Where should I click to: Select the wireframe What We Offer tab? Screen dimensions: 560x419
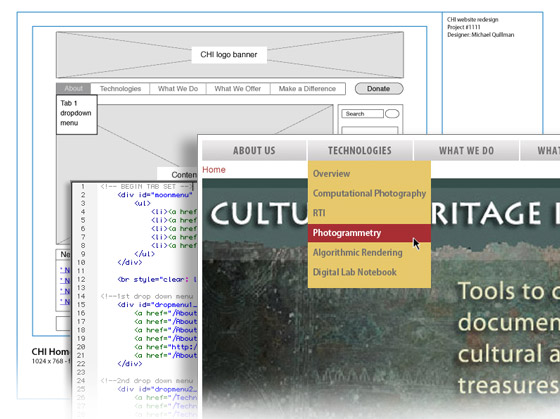(x=238, y=89)
